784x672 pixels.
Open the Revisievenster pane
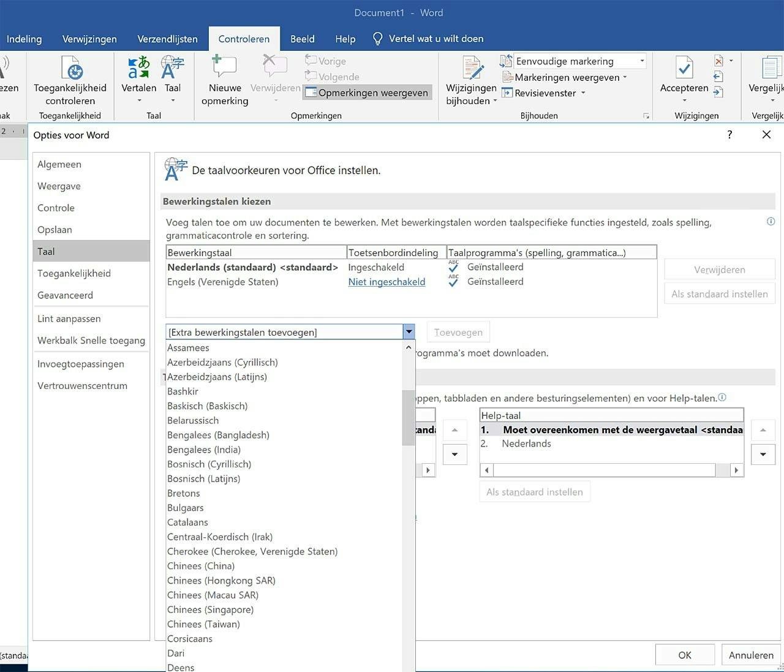pos(539,93)
